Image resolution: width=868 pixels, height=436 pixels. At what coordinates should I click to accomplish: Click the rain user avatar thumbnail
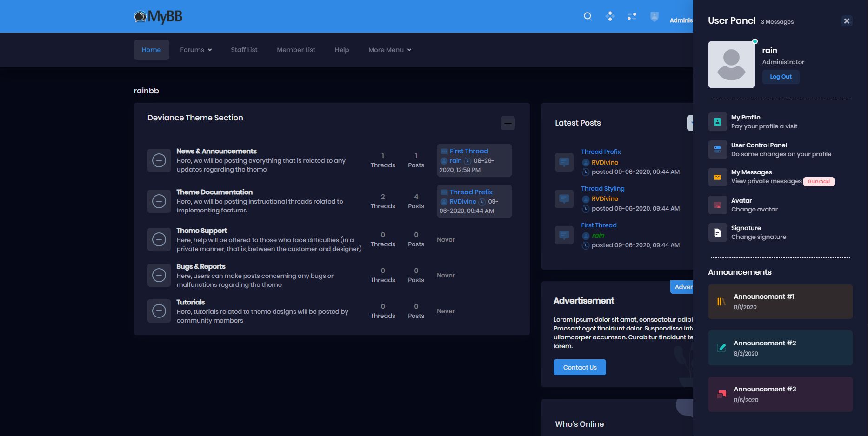pos(731,65)
